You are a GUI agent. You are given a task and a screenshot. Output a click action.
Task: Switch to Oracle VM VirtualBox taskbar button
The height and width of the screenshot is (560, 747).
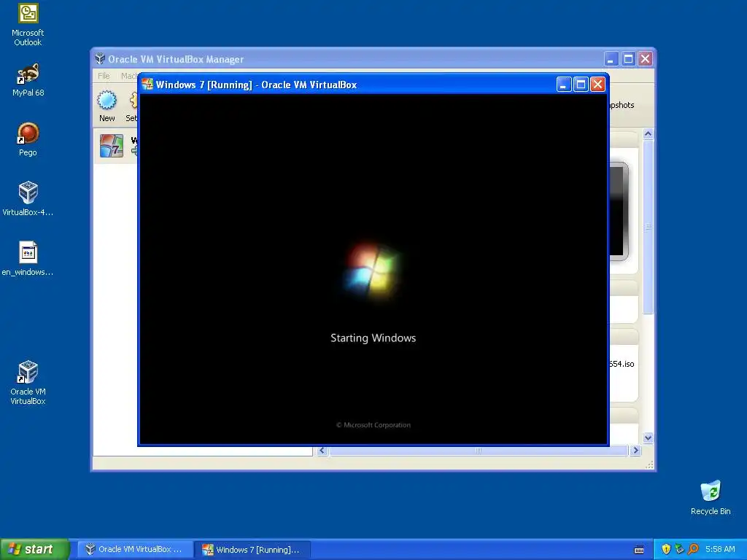pyautogui.click(x=135, y=549)
